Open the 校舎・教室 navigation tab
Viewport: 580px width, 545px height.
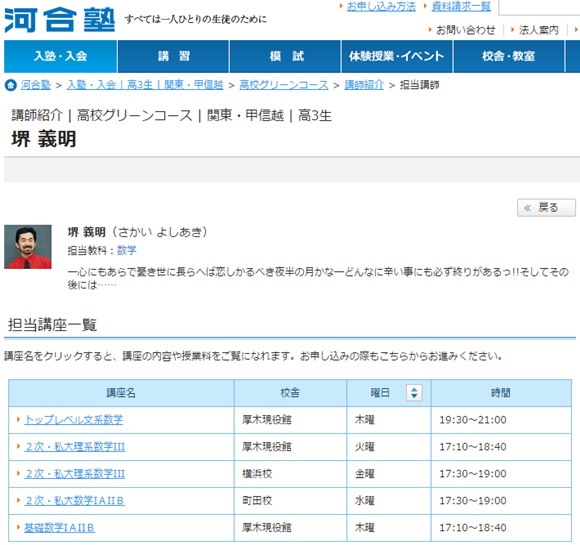click(509, 56)
